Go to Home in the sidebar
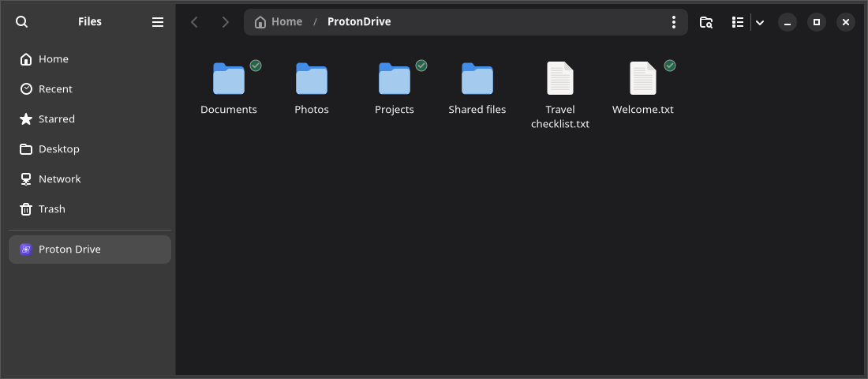 [x=90, y=59]
